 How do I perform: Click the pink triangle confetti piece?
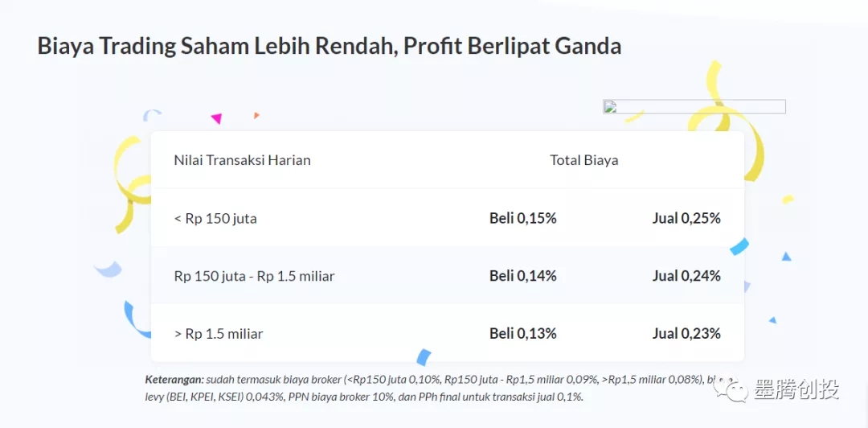(x=216, y=119)
